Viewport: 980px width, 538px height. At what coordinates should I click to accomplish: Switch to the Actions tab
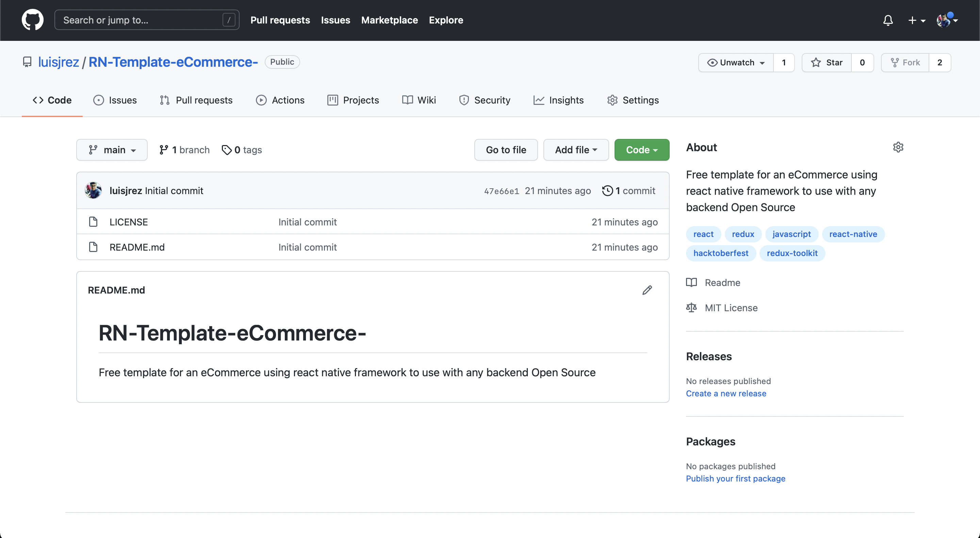[x=280, y=100]
